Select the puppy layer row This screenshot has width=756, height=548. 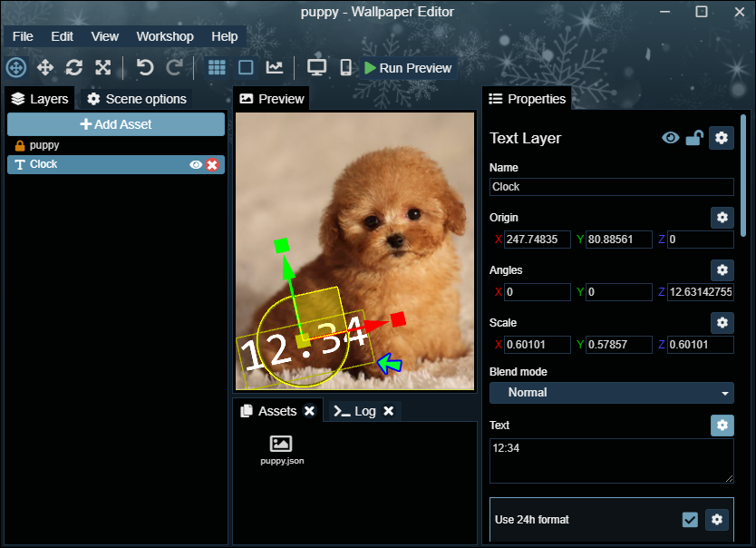tap(116, 145)
